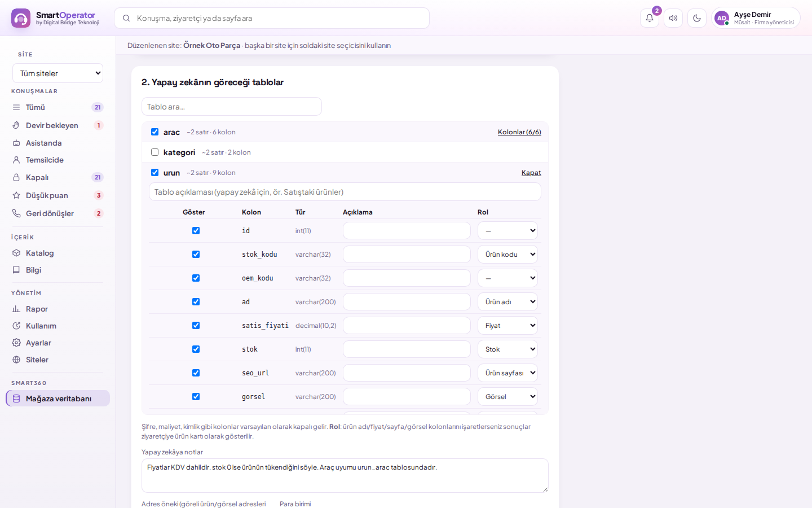Uncheck Göster for stok_kodu column
Image resolution: width=812 pixels, height=508 pixels.
(196, 254)
